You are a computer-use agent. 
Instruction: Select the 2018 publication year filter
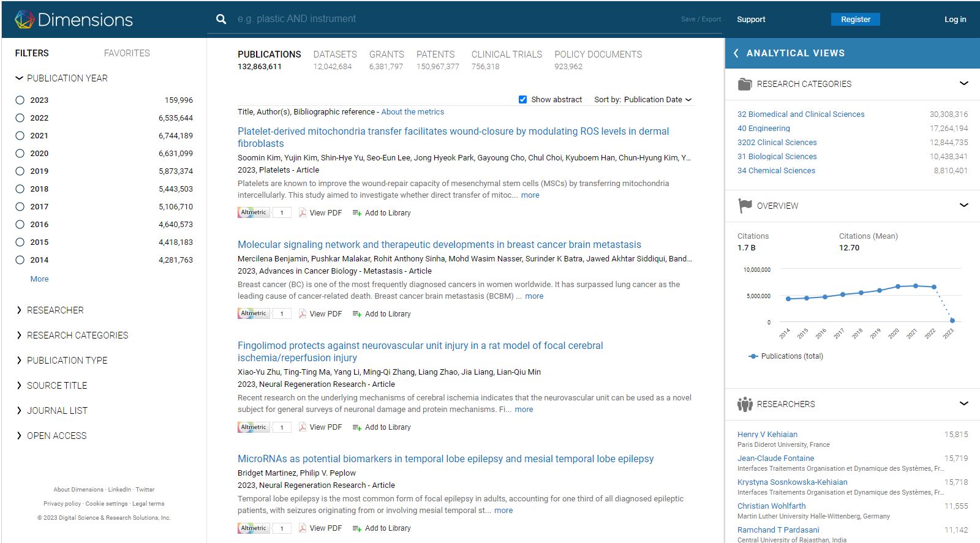[20, 189]
